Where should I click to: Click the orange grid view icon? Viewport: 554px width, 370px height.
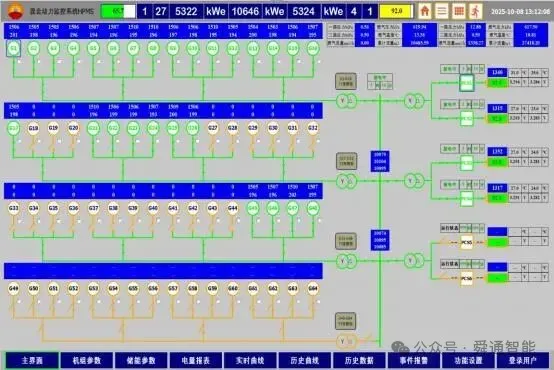click(x=459, y=11)
